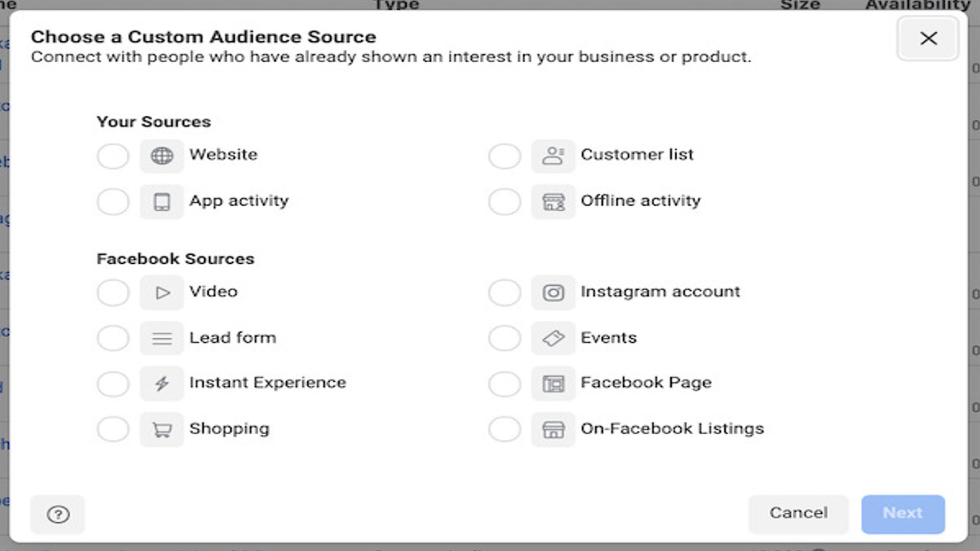The height and width of the screenshot is (551, 980).
Task: Close the Custom Audience dialog
Action: (928, 38)
